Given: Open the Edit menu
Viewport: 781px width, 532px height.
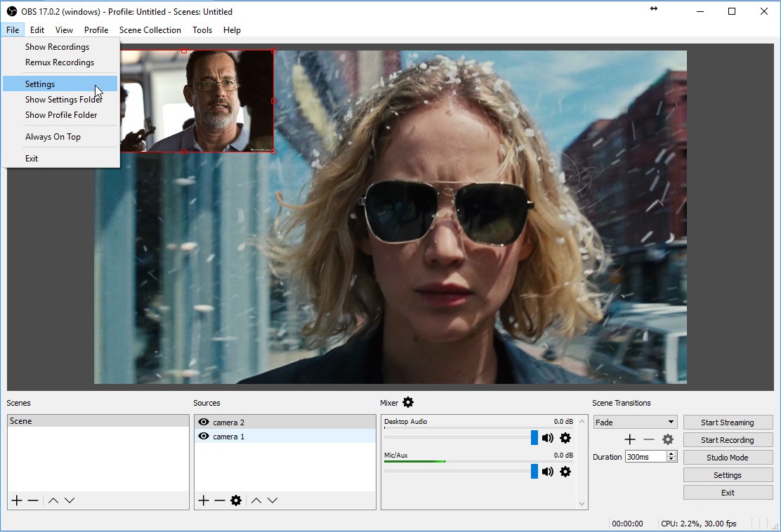Looking at the screenshot, I should [x=37, y=30].
